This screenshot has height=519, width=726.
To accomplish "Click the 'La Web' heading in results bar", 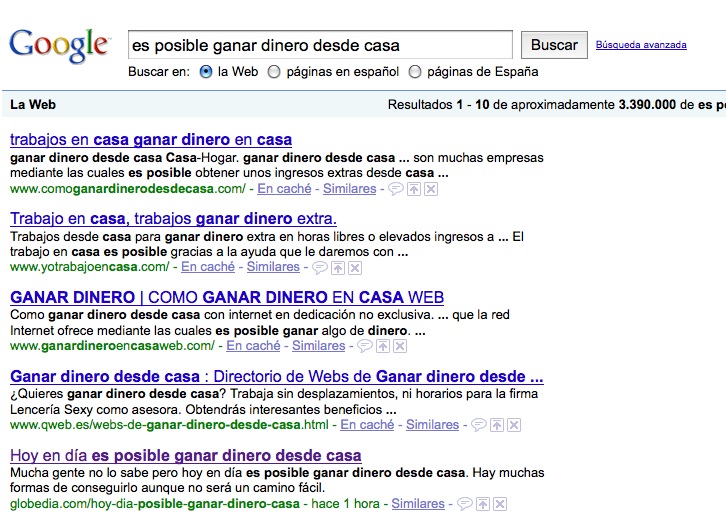I will [x=33, y=105].
